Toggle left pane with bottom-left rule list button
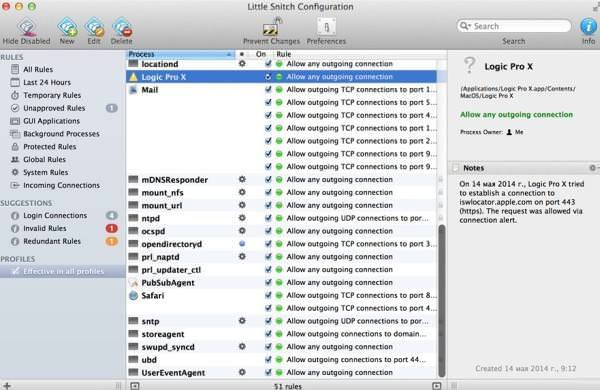The width and height of the screenshot is (600, 390). [135, 386]
